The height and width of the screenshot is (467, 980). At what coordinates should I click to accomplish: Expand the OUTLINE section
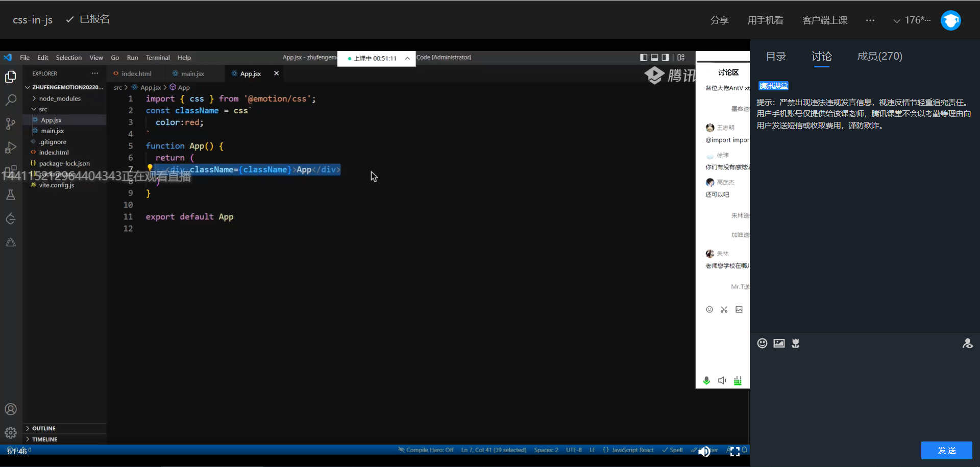click(x=44, y=428)
